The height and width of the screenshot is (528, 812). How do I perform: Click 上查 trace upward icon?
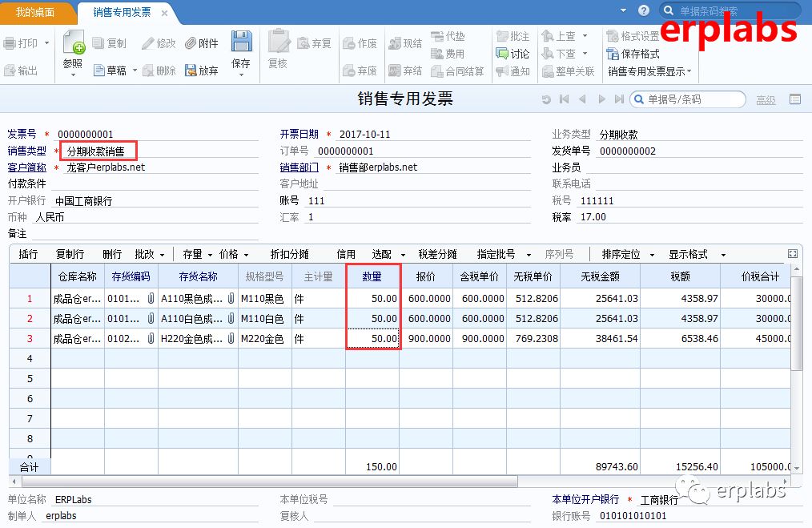[548, 36]
